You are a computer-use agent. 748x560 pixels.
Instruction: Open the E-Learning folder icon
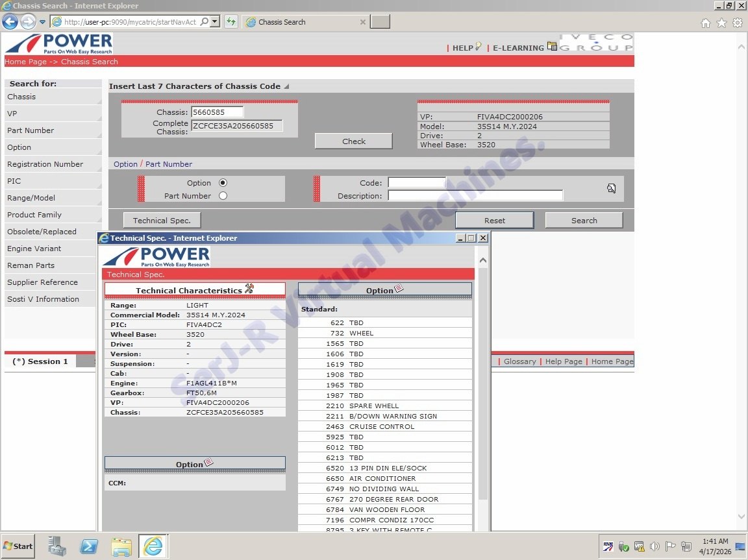[x=552, y=47]
